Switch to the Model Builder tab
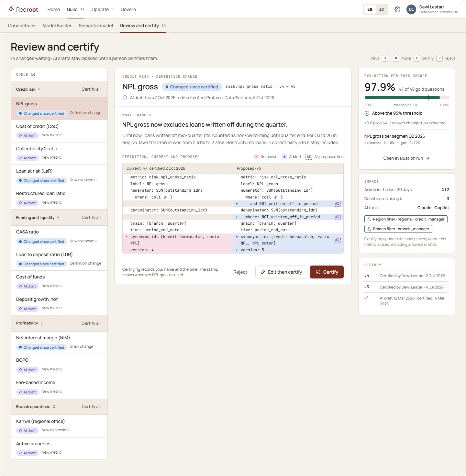 tap(57, 26)
